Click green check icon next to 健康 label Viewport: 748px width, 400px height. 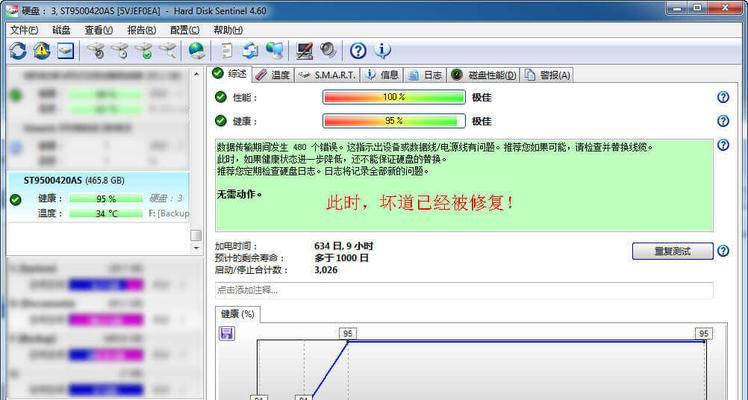coord(220,121)
